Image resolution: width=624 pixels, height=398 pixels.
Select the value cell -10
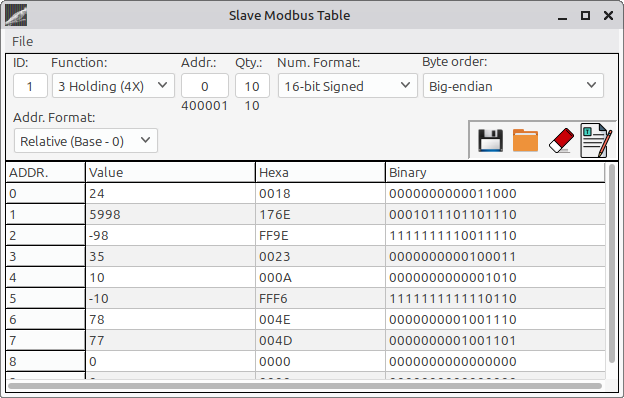click(x=170, y=298)
